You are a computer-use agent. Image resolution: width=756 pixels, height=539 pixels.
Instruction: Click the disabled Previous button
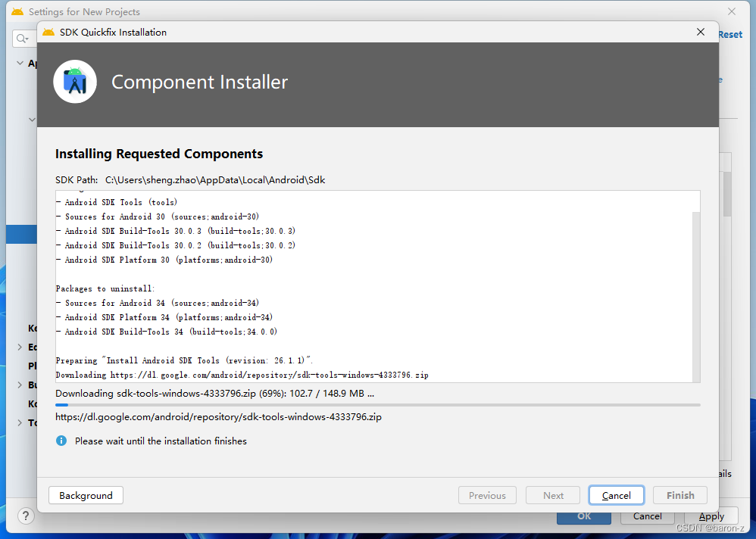(x=487, y=495)
